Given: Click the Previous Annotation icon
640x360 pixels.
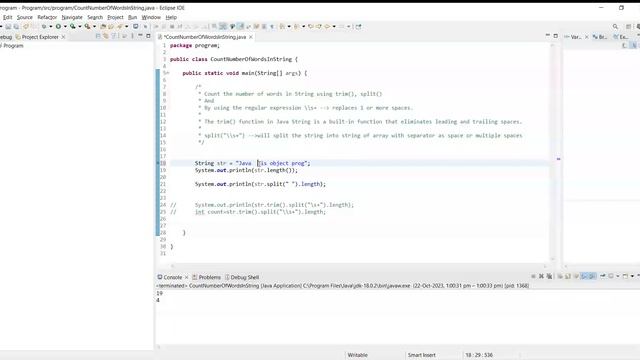Looking at the screenshot, I should click(x=296, y=27).
